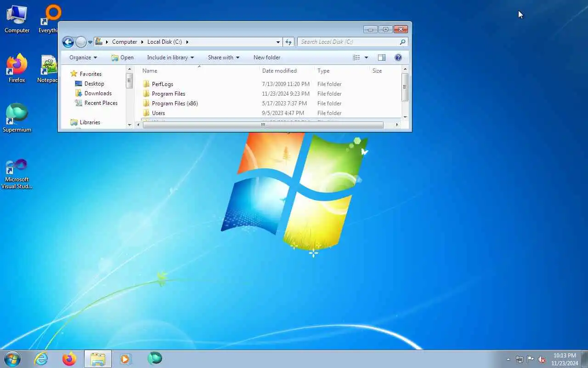Select the Users folder icon
This screenshot has height=368, width=588.
147,113
